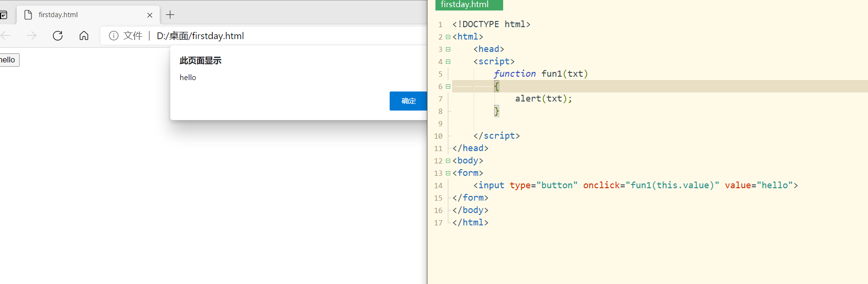The image size is (868, 284).
Task: Click the '</body>' tag on line 16
Action: pos(470,210)
